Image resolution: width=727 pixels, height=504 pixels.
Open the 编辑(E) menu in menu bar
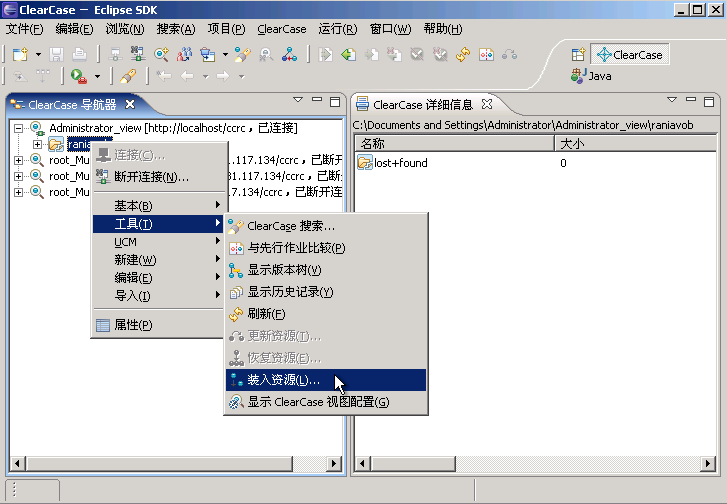coord(74,29)
